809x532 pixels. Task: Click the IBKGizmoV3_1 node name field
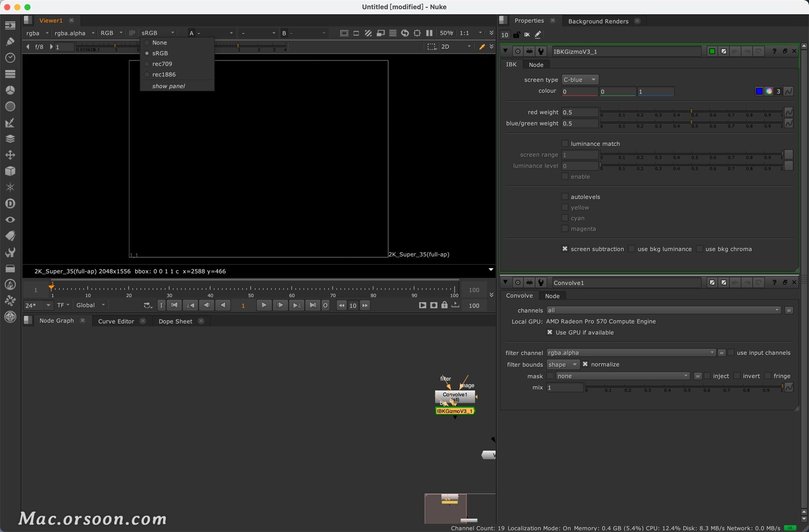[x=626, y=51]
